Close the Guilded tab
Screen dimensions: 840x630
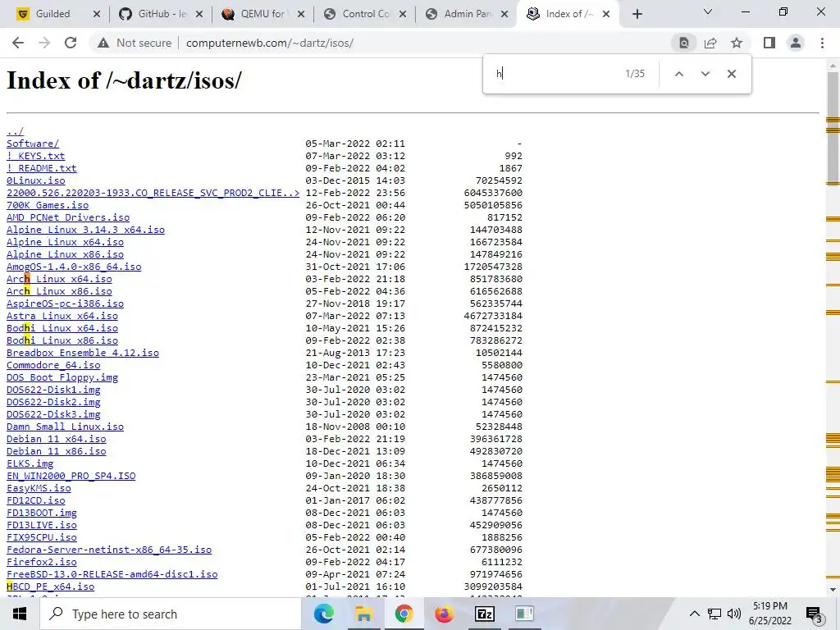[x=97, y=15]
